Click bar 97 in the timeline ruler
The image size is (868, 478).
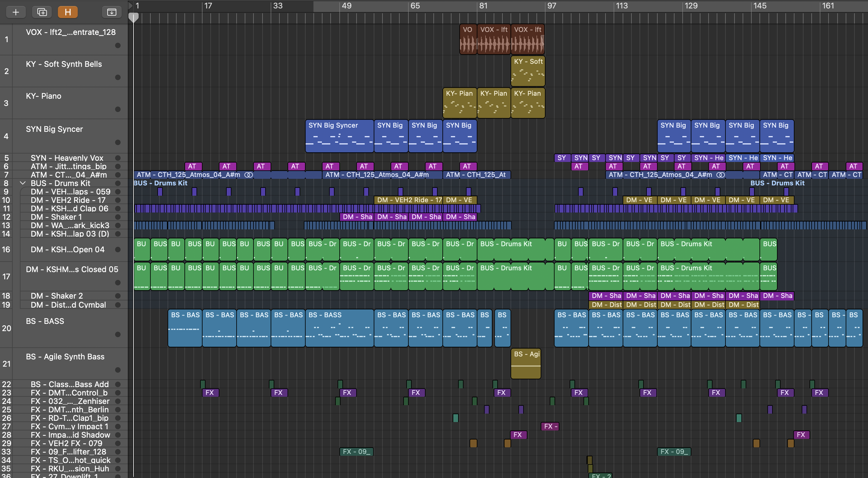pyautogui.click(x=551, y=6)
